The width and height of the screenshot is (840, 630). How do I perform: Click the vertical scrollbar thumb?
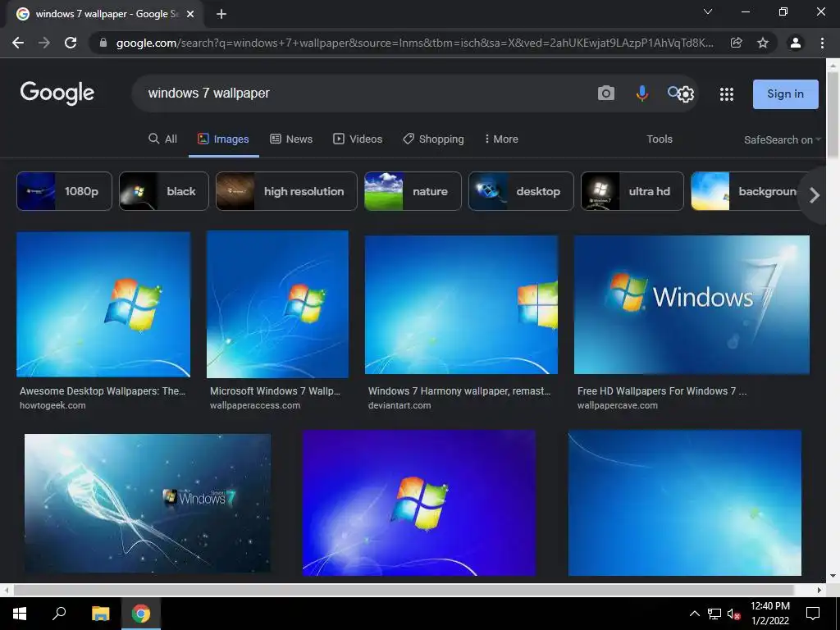coord(833,115)
